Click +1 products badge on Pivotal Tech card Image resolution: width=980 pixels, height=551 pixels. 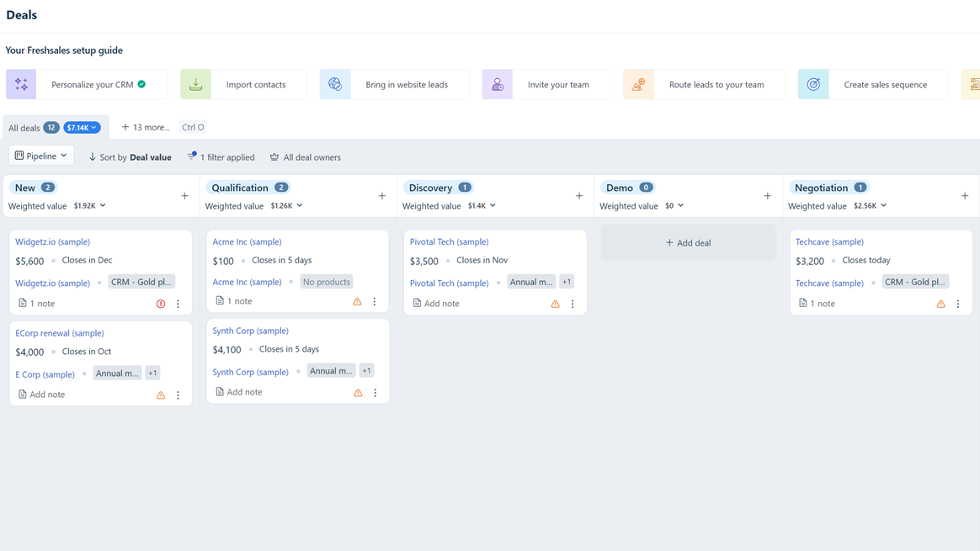[567, 282]
